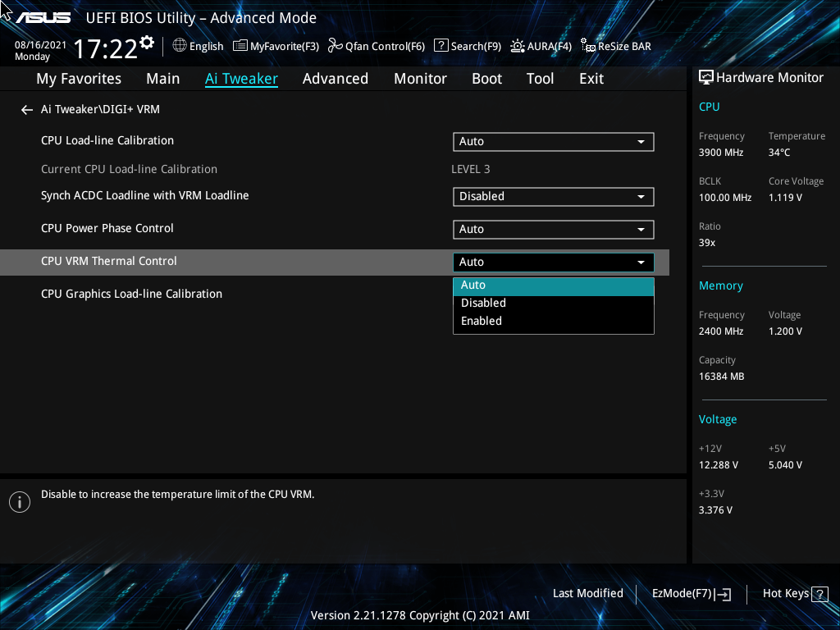Click the ReSize BAR icon
Screen dimensions: 840x630
(x=587, y=46)
